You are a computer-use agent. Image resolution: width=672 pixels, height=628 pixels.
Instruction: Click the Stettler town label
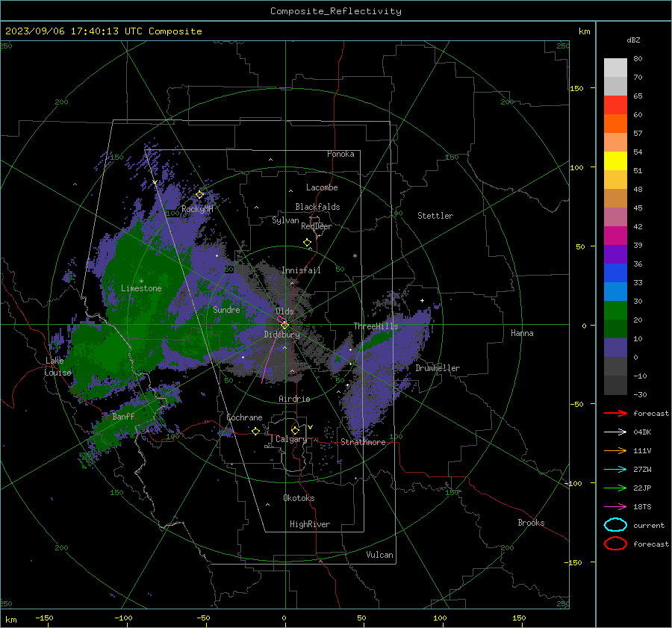pos(435,216)
